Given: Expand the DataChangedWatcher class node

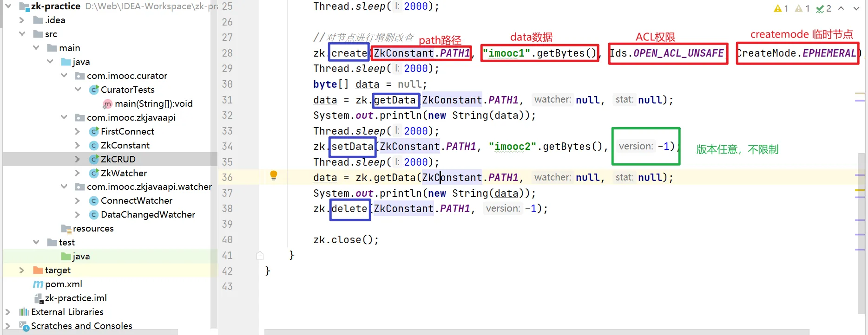Looking at the screenshot, I should [x=78, y=215].
